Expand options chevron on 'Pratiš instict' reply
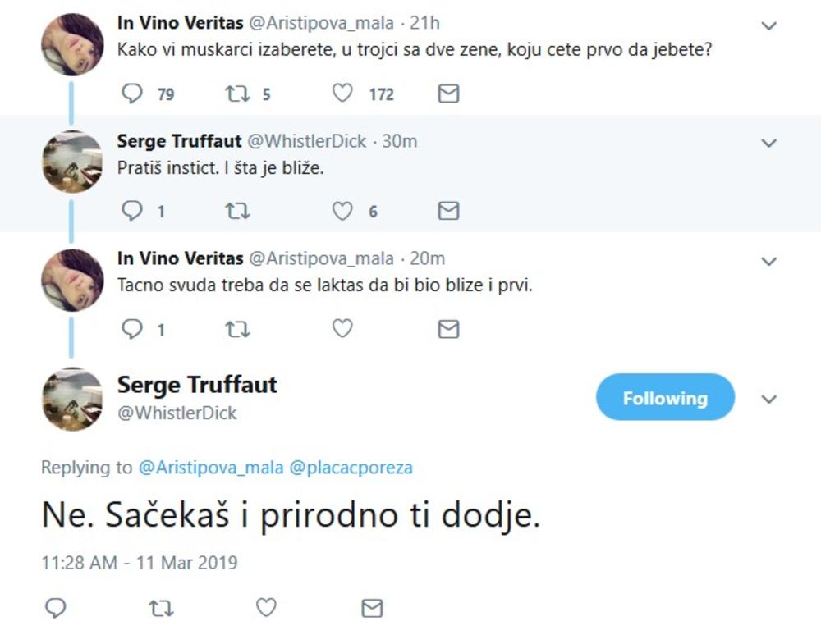Screen dimensions: 821x644 [769, 144]
